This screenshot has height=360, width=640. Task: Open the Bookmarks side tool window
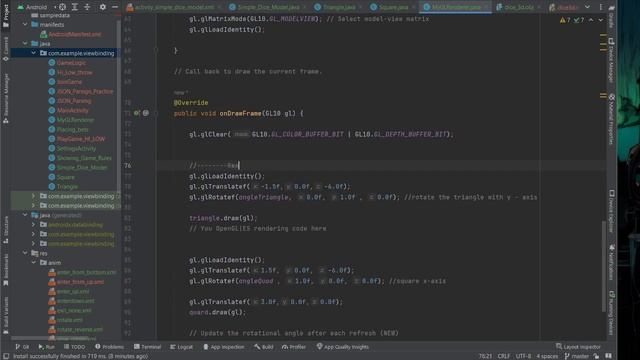coord(6,269)
